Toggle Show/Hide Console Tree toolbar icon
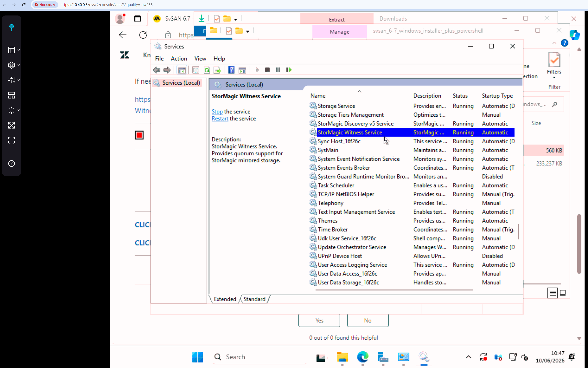Screen dimensions: 588x368 click(x=182, y=70)
